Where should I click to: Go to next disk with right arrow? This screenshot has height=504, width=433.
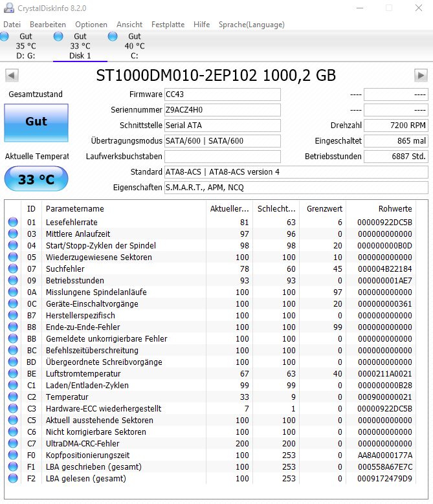421,76
